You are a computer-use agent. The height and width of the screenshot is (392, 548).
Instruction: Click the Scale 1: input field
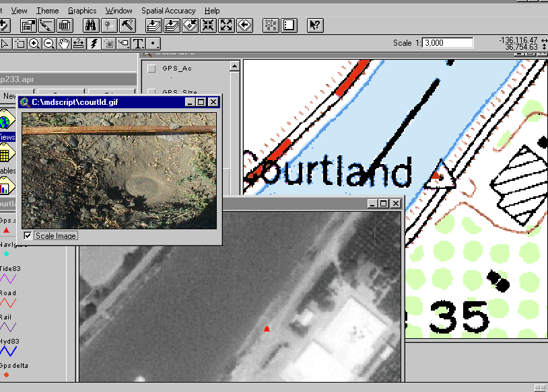click(448, 43)
